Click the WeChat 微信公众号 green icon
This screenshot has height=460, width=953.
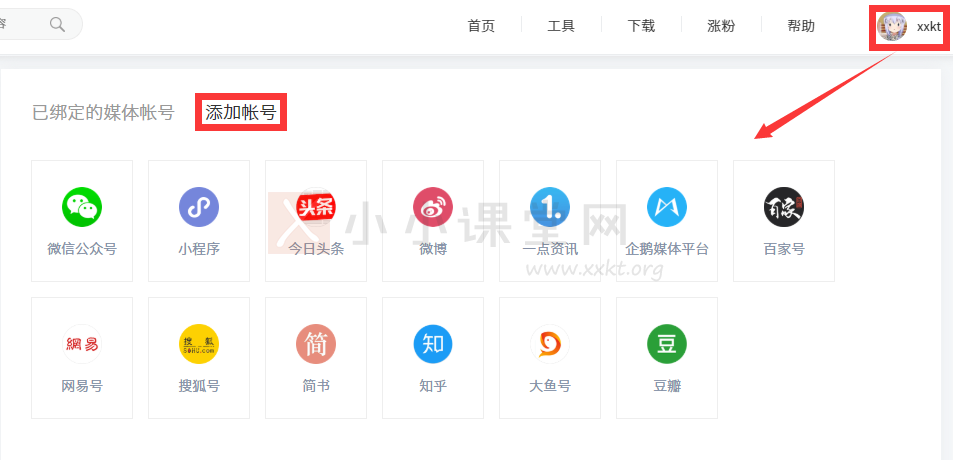click(x=82, y=207)
